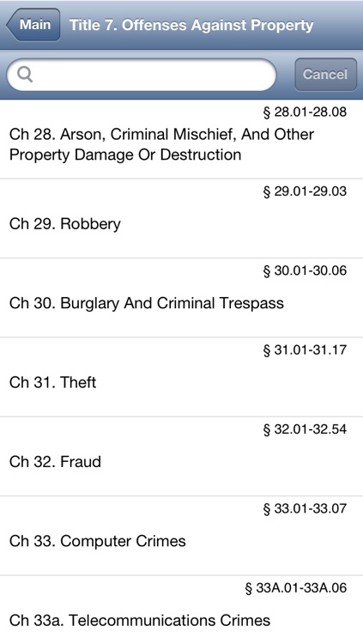Cancel the search

coord(325,75)
